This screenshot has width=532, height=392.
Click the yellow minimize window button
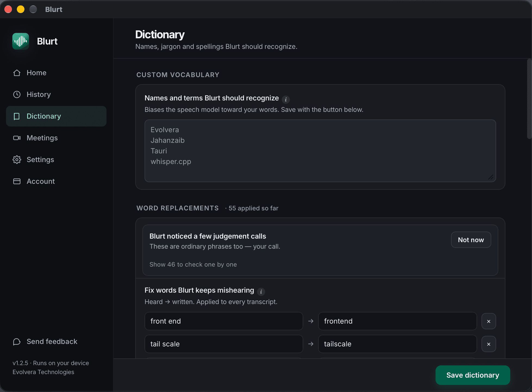(x=21, y=9)
